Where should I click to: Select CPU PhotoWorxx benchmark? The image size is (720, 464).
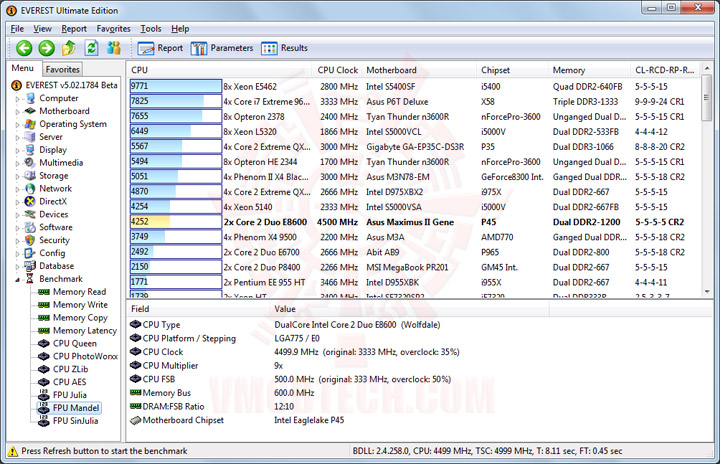tap(85, 356)
